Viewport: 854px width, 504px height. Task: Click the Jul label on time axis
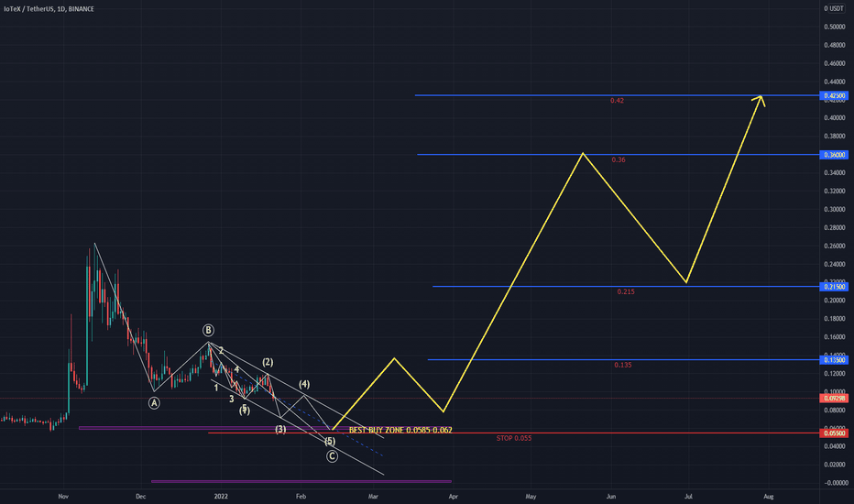pyautogui.click(x=688, y=497)
